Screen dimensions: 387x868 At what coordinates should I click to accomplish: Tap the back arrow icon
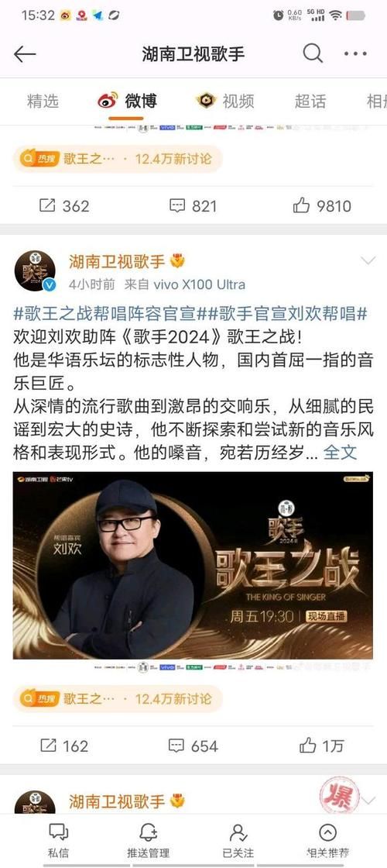[x=25, y=53]
